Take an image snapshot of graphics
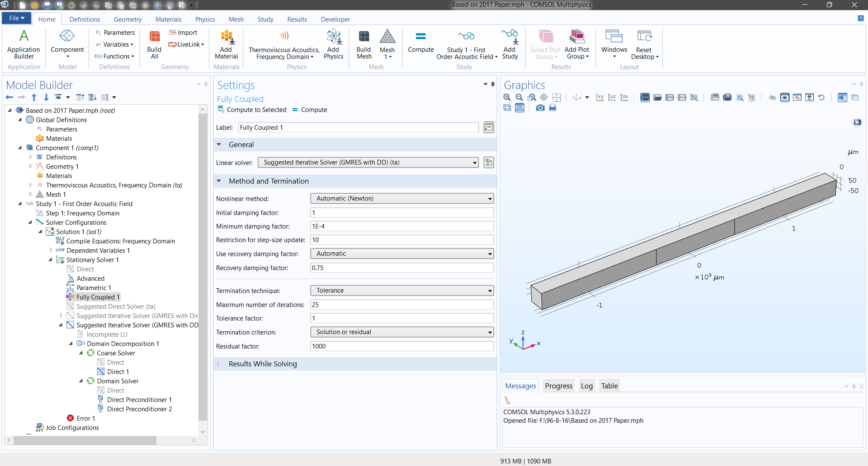This screenshot has width=868, height=466. point(540,108)
